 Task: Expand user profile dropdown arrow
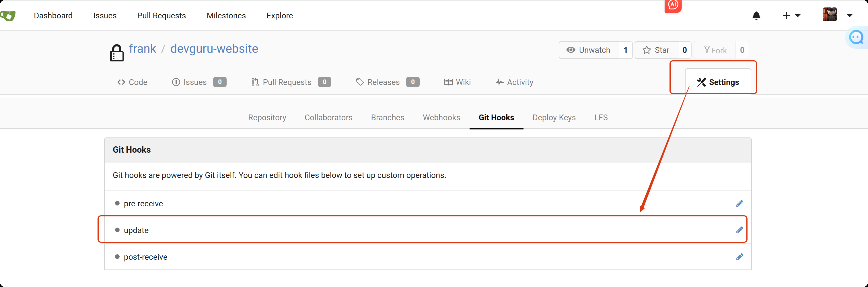pos(849,15)
